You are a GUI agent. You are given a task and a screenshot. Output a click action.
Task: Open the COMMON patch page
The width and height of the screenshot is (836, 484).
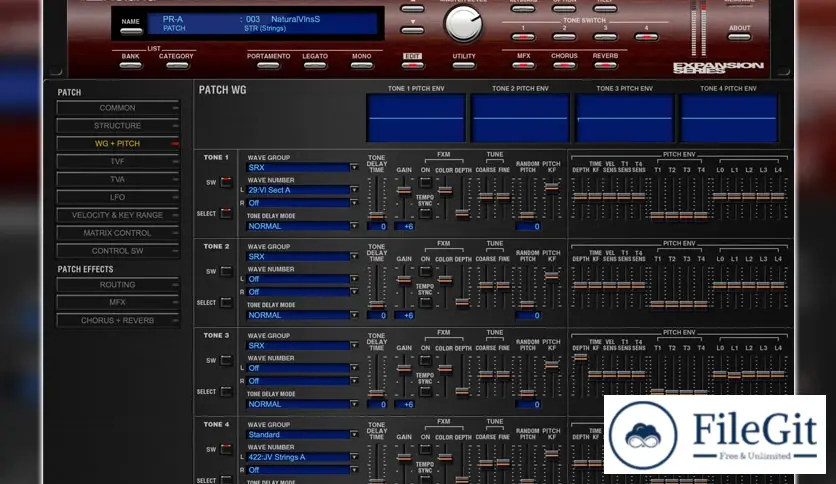[118, 108]
